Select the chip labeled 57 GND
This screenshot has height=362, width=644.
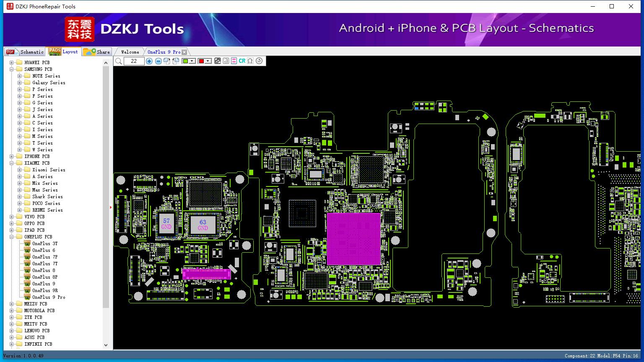166,224
